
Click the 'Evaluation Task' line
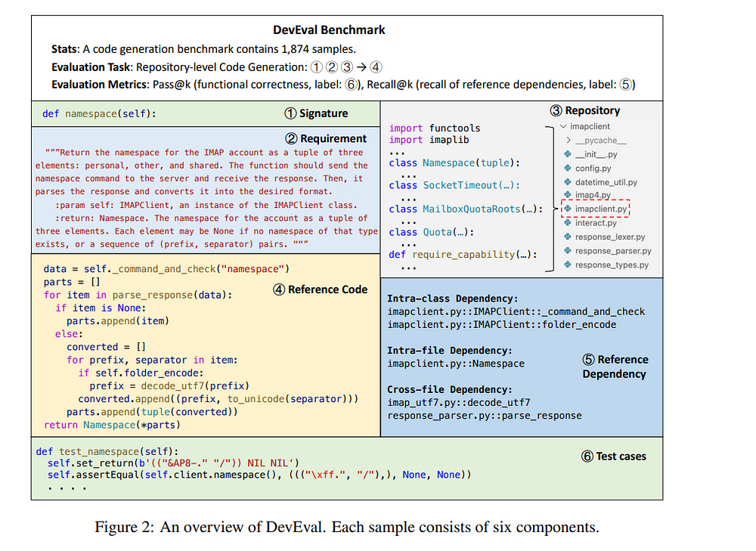tap(217, 67)
